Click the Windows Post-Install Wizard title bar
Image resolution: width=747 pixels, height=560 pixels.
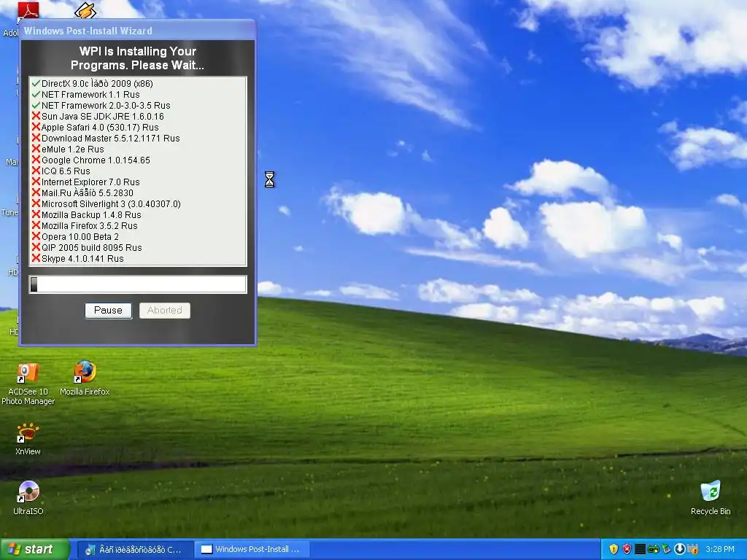pyautogui.click(x=138, y=31)
